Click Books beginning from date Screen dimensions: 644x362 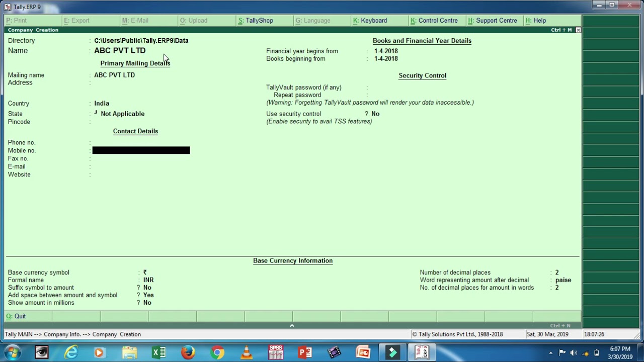386,59
